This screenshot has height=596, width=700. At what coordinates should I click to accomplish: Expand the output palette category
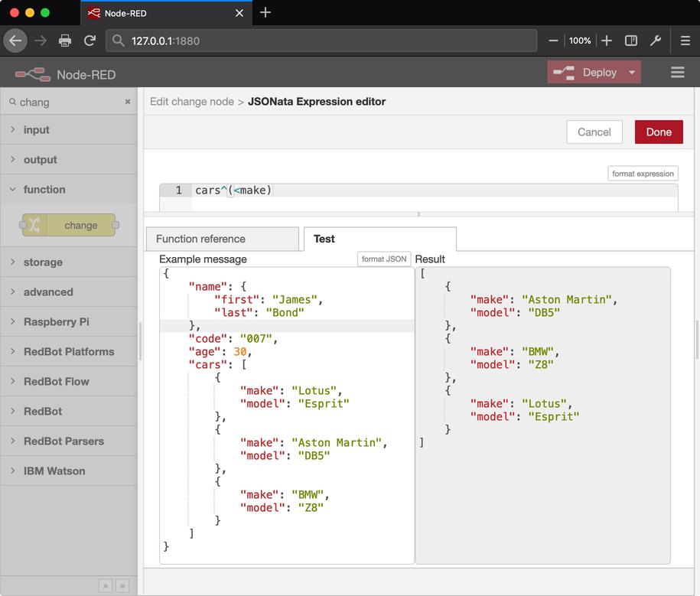(69, 160)
